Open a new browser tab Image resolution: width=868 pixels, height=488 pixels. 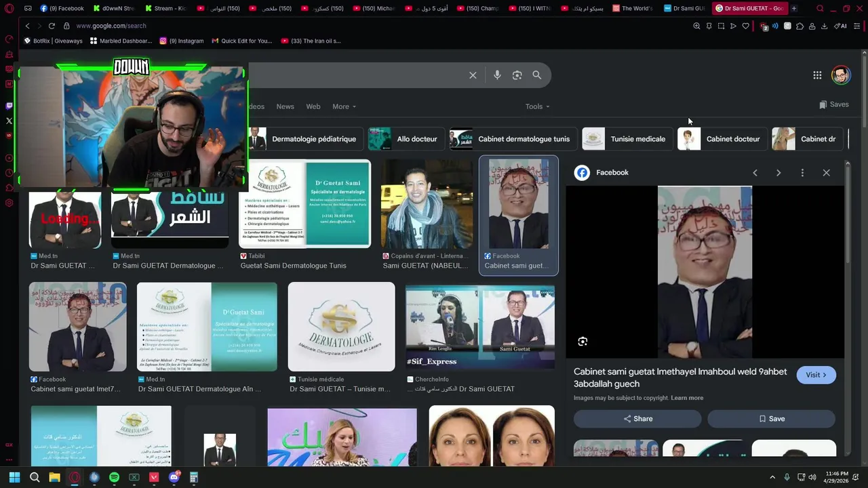(x=793, y=8)
